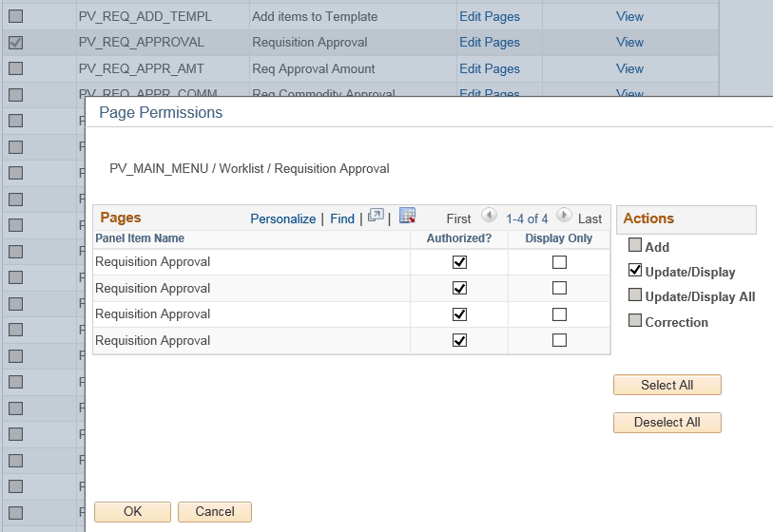Select the PV_REQ_APPR_AMT component name
The image size is (773, 532).
click(141, 68)
